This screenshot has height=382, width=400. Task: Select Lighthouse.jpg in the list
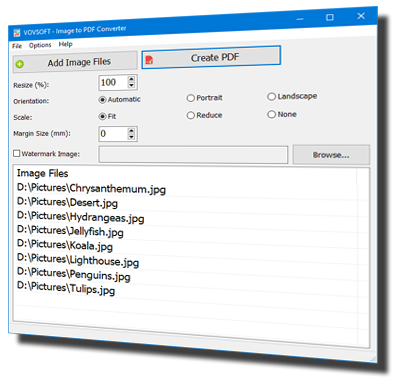coord(78,260)
